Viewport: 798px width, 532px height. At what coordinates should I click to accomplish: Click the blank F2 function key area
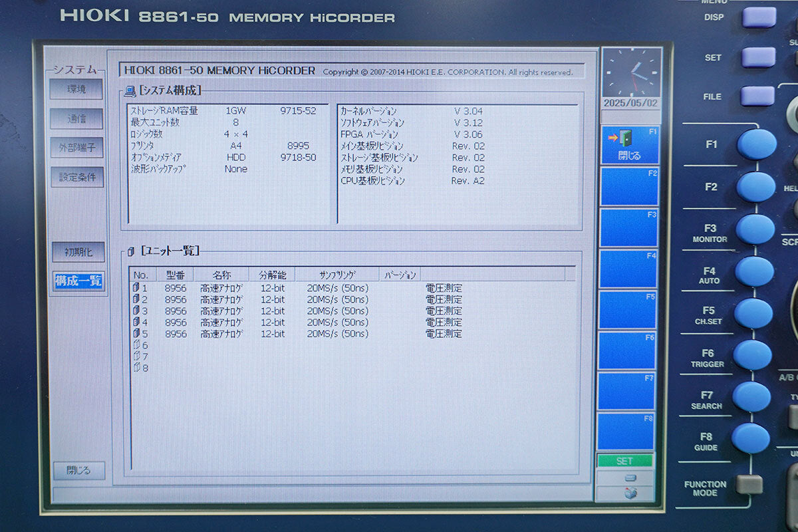(x=628, y=188)
